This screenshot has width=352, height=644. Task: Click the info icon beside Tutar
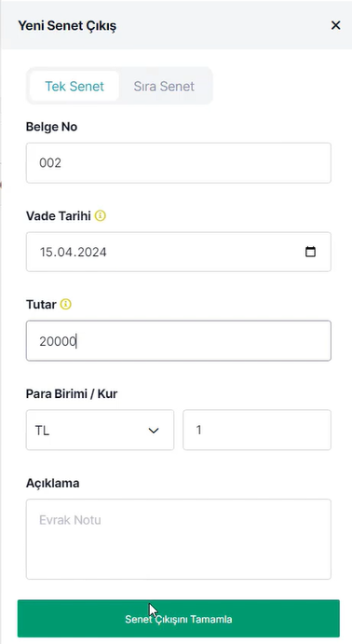[65, 305]
